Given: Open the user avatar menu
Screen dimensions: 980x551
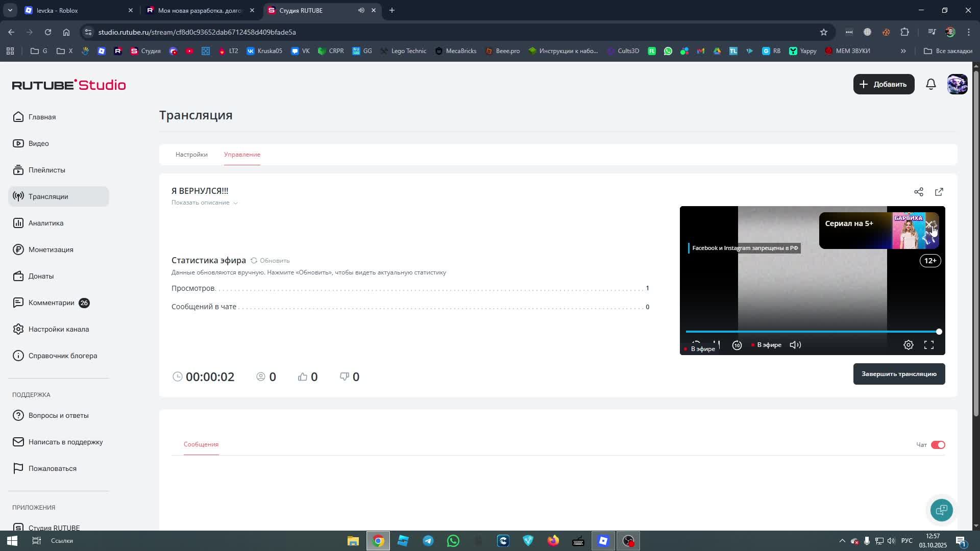Looking at the screenshot, I should pyautogui.click(x=958, y=84).
